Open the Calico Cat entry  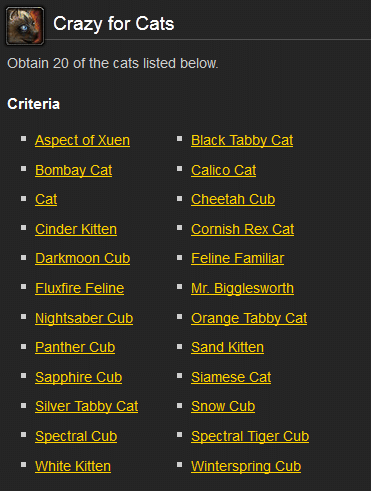point(223,170)
